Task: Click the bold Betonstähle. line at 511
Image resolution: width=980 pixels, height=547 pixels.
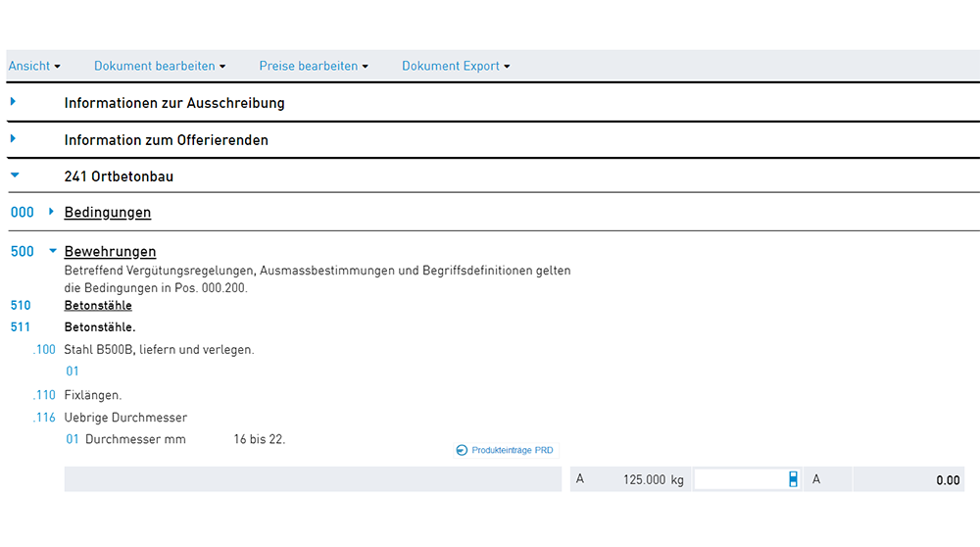Action: click(100, 327)
